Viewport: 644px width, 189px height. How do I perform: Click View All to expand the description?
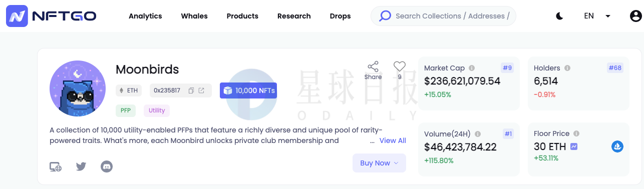(393, 140)
